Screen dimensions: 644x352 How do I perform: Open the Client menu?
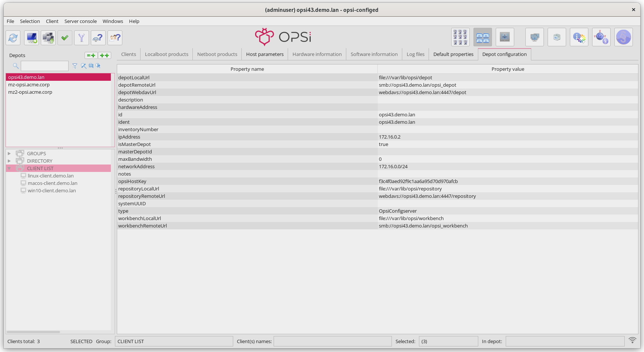52,21
